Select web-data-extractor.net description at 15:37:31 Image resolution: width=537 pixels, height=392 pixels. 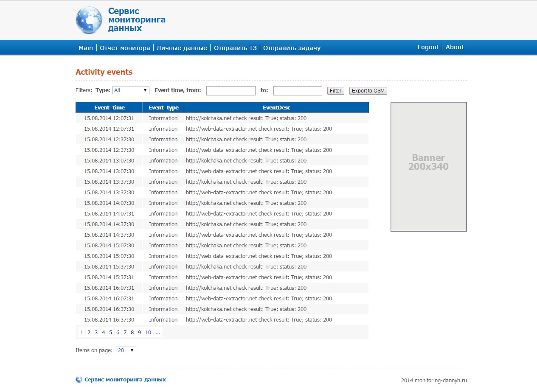click(259, 277)
